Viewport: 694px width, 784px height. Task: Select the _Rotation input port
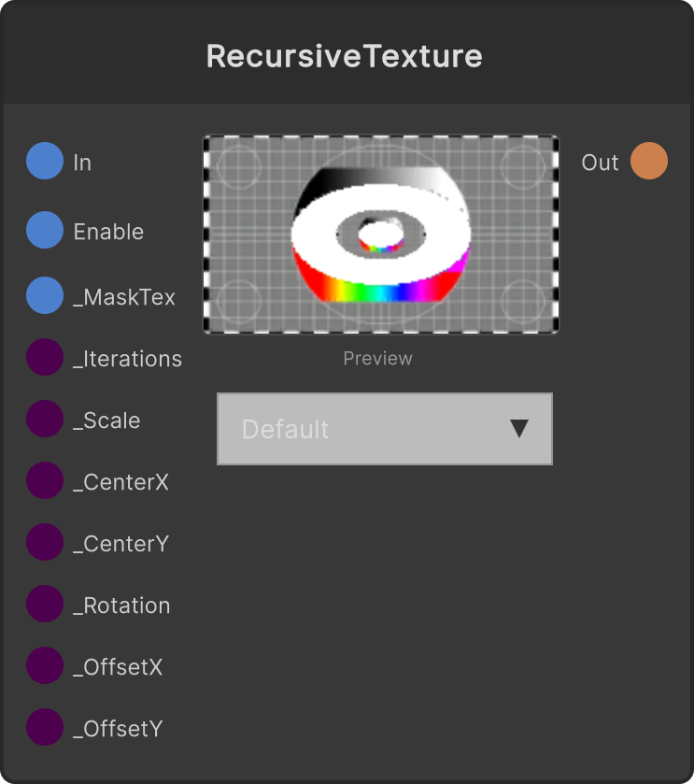click(45, 604)
